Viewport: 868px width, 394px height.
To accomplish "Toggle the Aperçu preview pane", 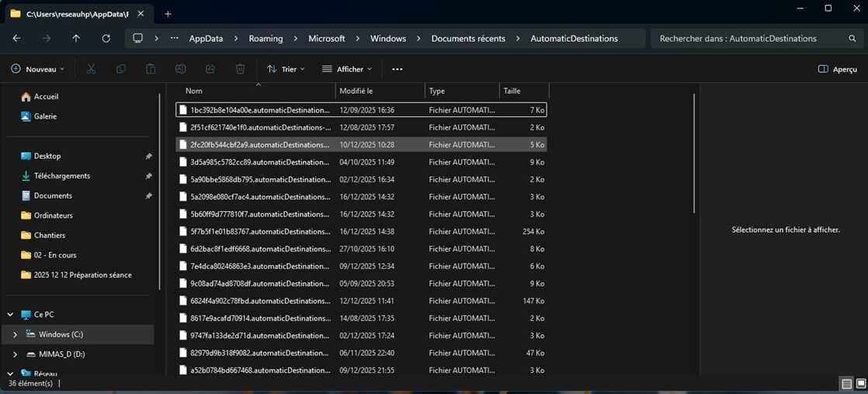I will 838,69.
